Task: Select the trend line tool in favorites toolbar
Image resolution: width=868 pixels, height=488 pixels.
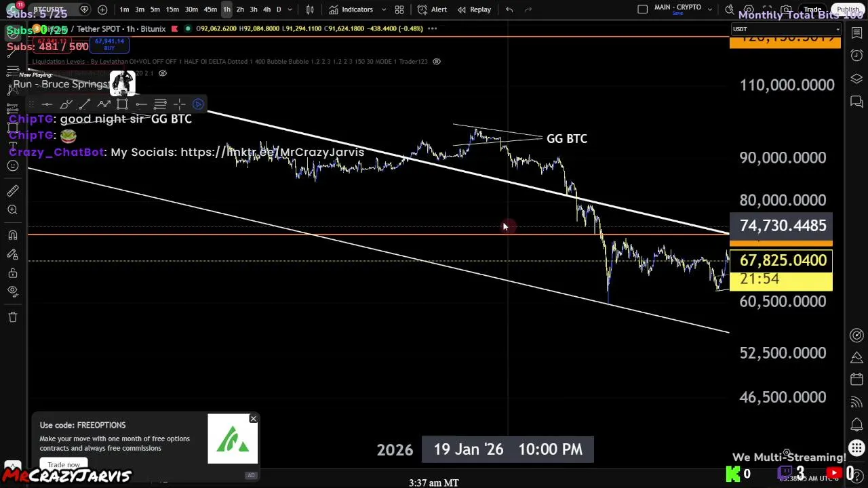Action: pos(85,104)
